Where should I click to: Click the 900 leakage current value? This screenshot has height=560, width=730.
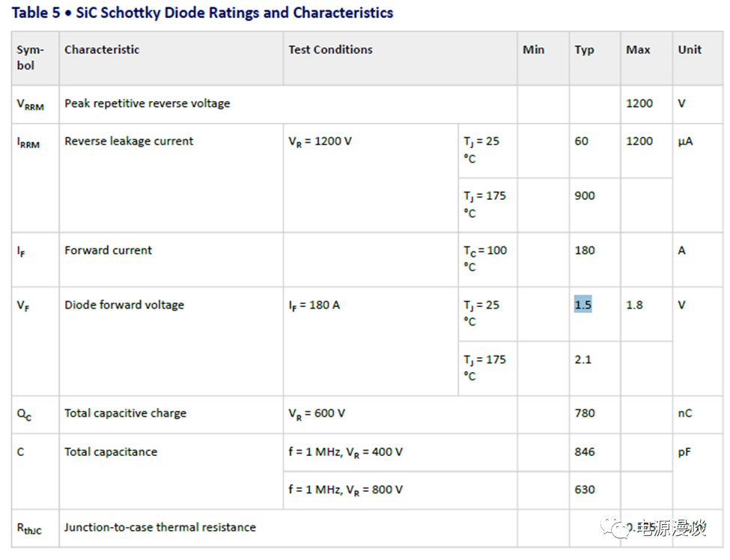(585, 195)
